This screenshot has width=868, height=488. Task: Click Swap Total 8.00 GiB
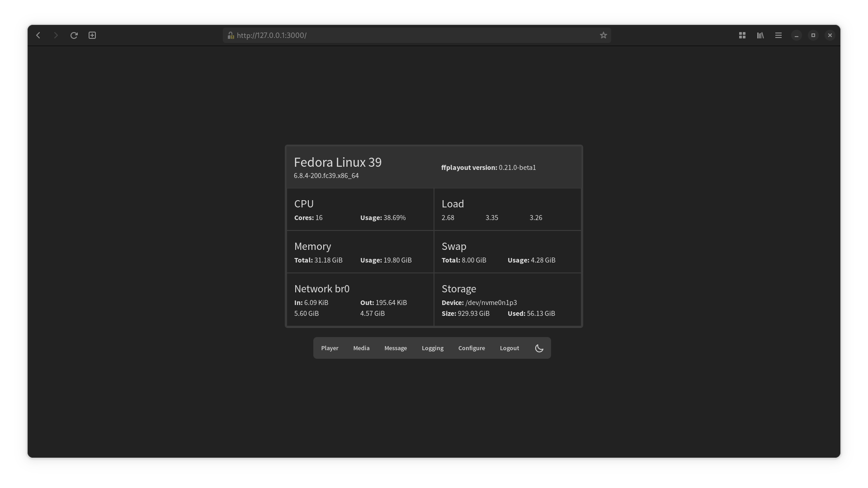[x=464, y=260]
